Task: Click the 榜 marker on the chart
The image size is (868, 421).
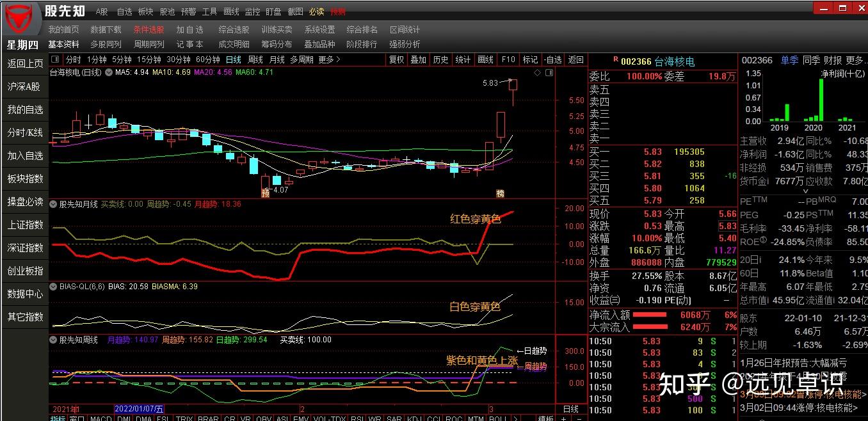Action: tap(501, 193)
